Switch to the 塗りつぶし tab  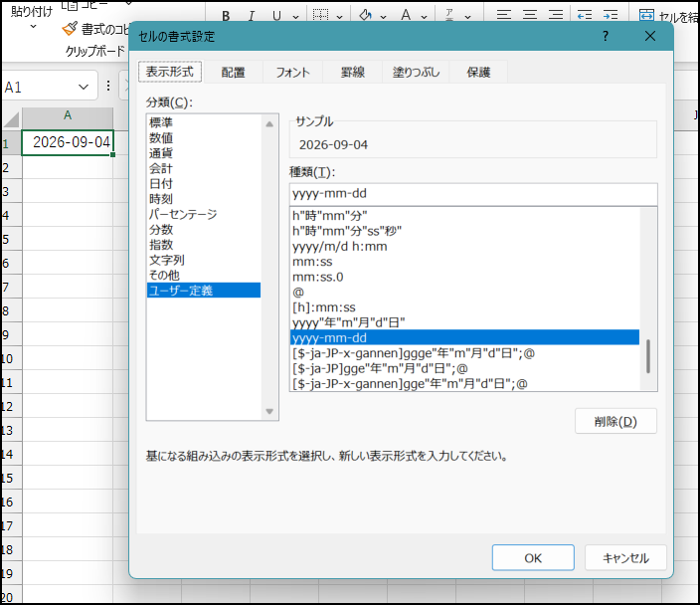pos(416,73)
